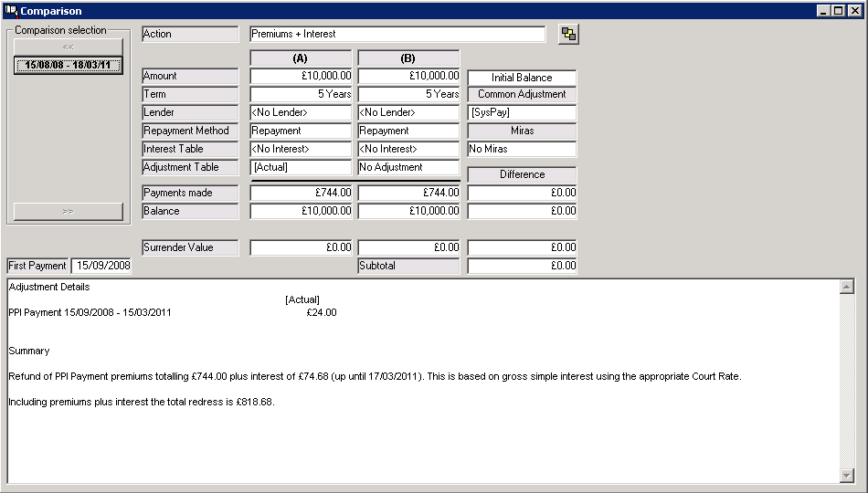The width and height of the screenshot is (868, 493).
Task: Click the Amount field in column B
Action: 408,76
